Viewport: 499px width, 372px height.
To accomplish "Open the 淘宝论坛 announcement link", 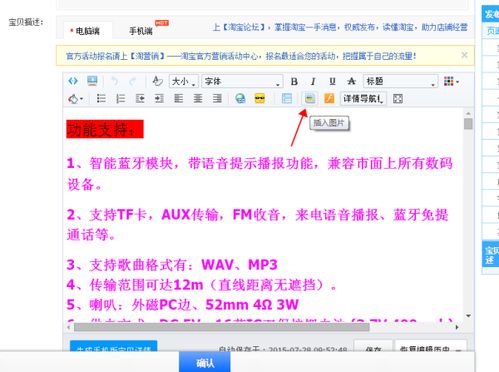I will (340, 27).
